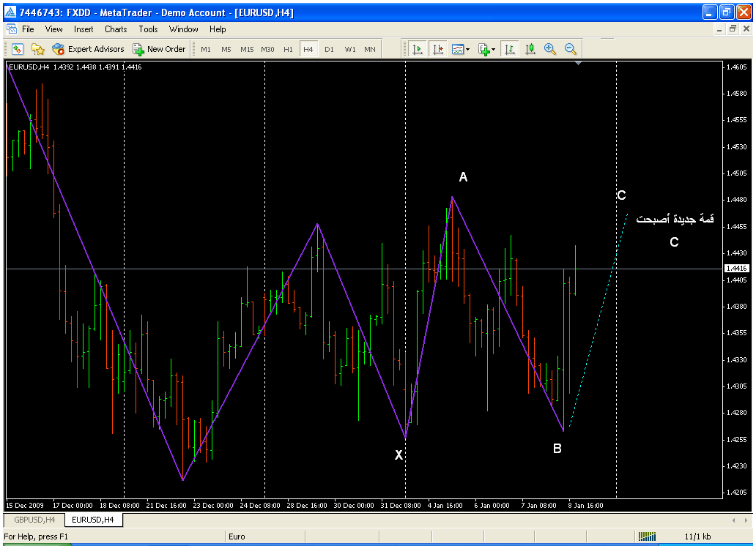Toggle Expert Advisors on or off
Screen dimensions: 756x546
tap(88, 49)
